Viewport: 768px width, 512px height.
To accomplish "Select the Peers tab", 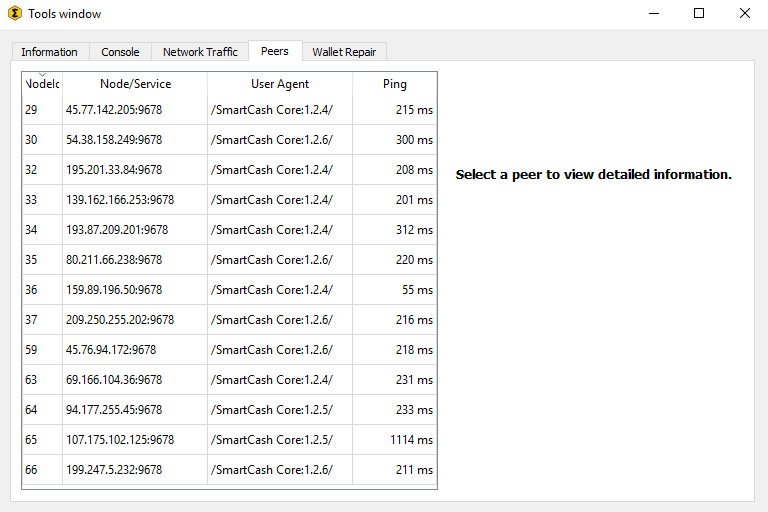I will pyautogui.click(x=275, y=51).
